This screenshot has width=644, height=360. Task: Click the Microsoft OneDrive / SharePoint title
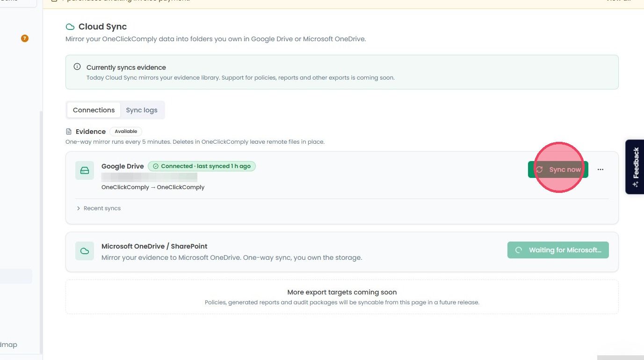pos(154,246)
